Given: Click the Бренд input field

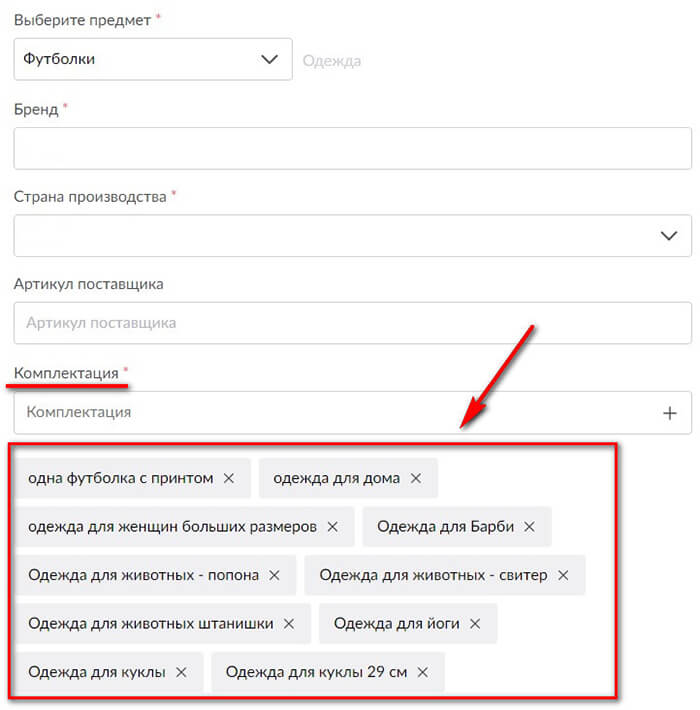Looking at the screenshot, I should [x=352, y=148].
